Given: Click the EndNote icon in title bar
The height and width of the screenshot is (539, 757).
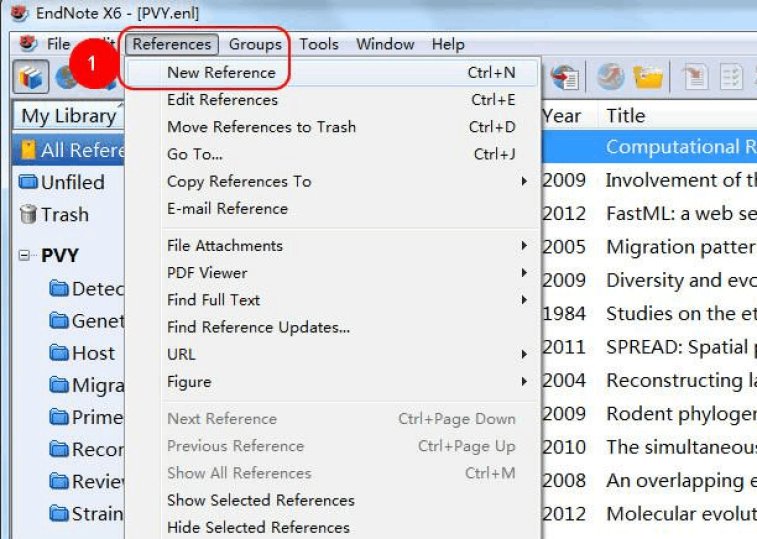Looking at the screenshot, I should pos(19,13).
